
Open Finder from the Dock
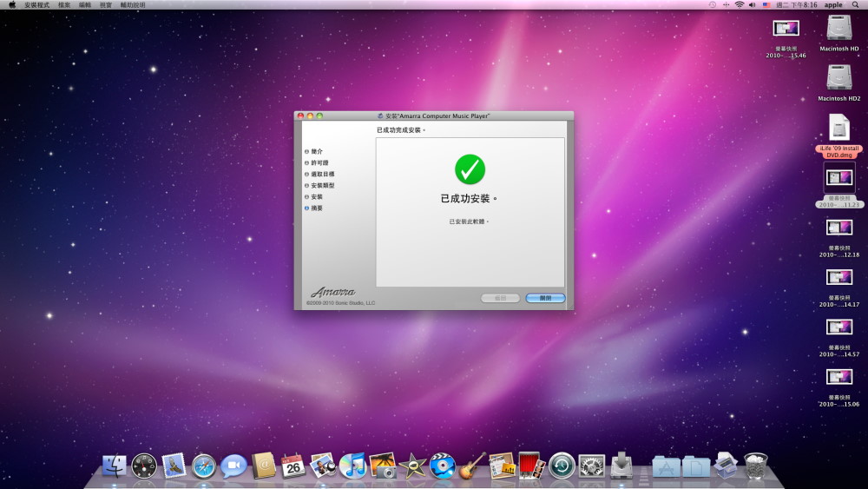point(114,466)
